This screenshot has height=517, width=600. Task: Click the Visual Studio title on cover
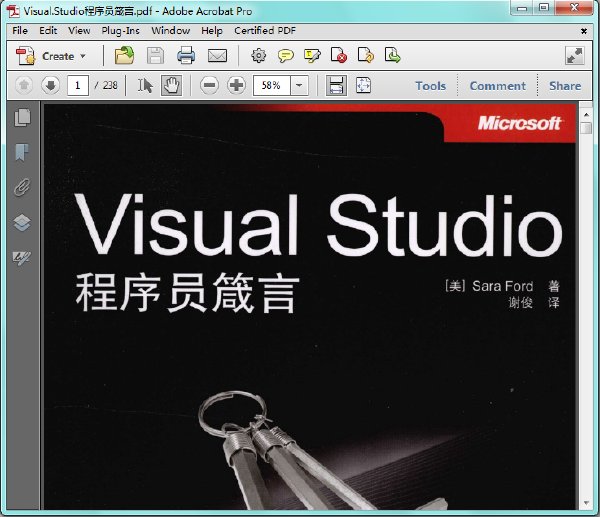tap(318, 225)
